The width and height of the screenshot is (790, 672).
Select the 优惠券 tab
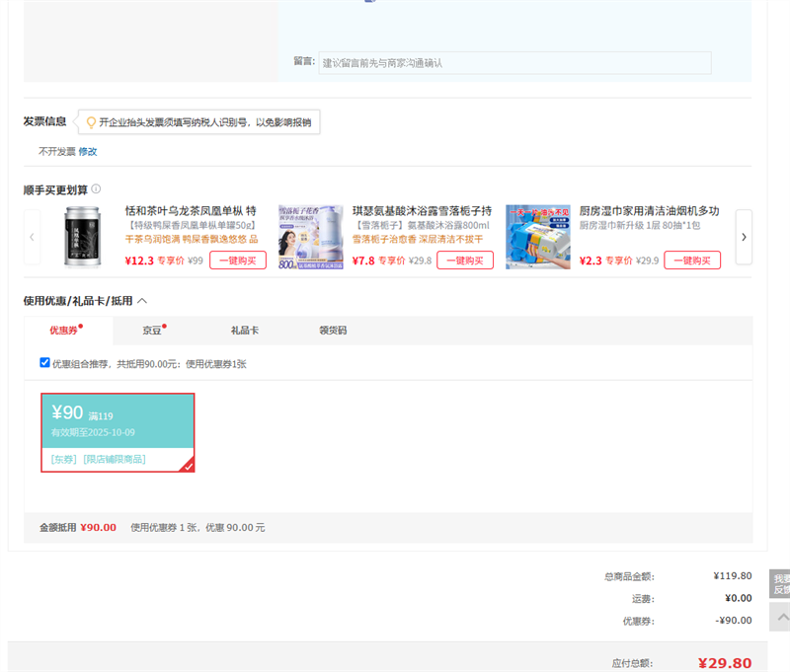click(64, 331)
